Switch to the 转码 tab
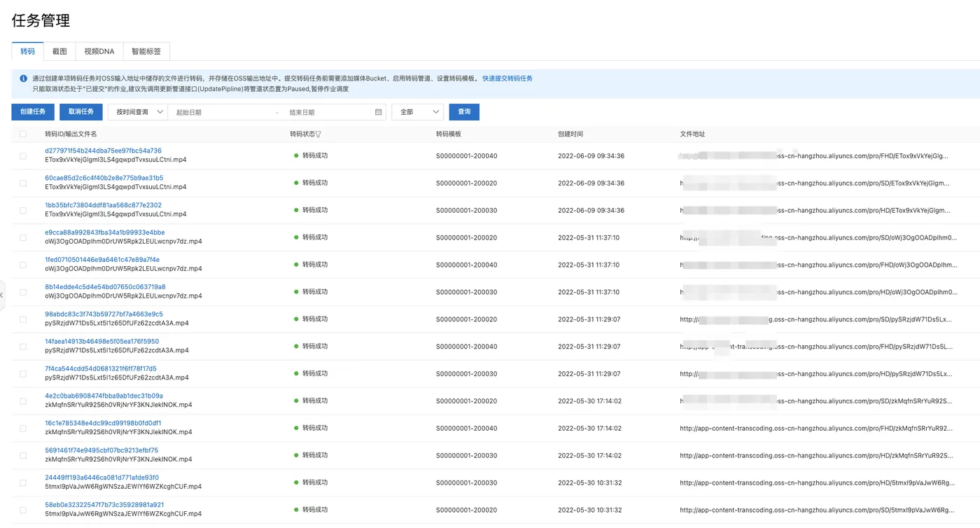Screen dimensions: 980x528 click(x=27, y=51)
